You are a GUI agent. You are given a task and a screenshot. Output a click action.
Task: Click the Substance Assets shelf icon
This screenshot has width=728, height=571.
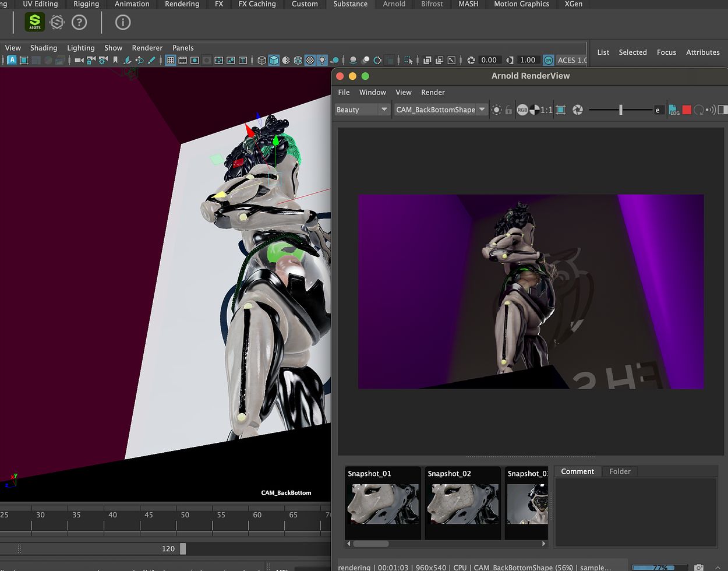tap(35, 22)
